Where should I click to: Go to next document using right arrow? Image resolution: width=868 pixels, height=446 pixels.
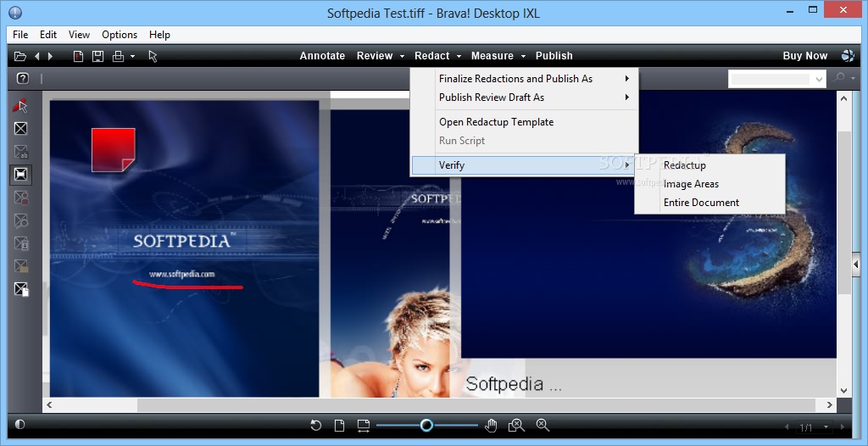pyautogui.click(x=50, y=56)
